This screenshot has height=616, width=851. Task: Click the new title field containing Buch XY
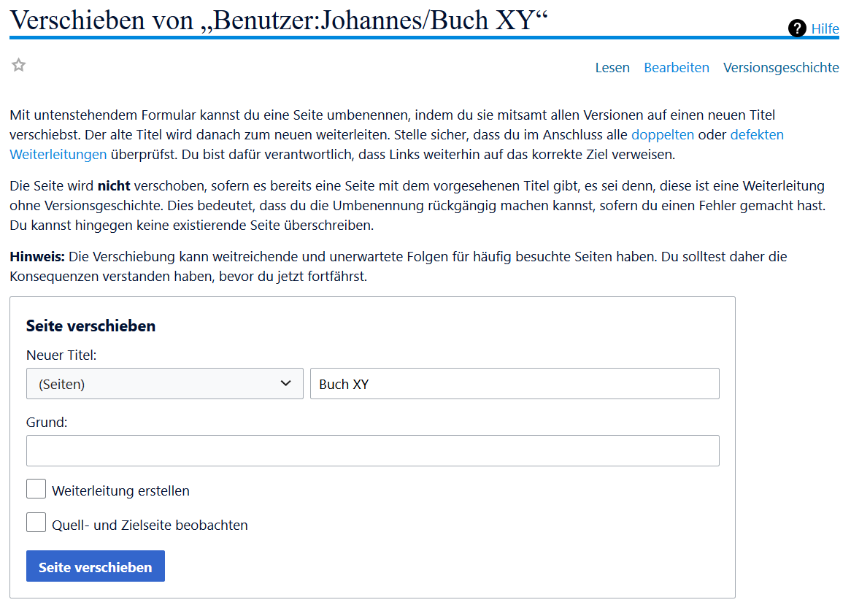514,384
